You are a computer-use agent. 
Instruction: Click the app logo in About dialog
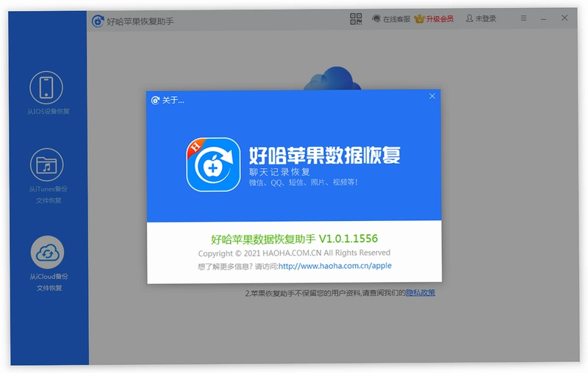pos(213,164)
